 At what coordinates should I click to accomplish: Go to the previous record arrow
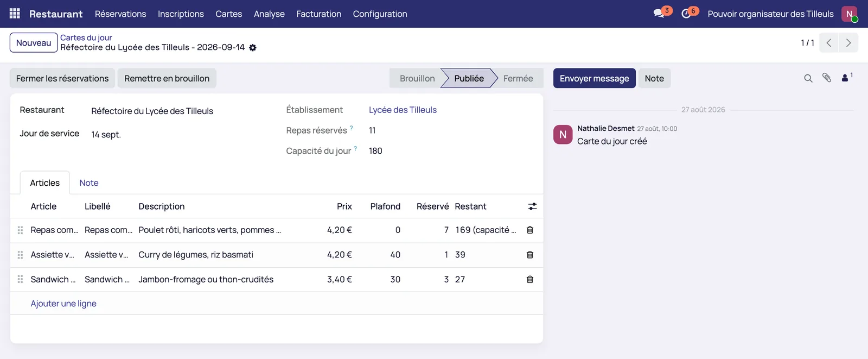829,43
